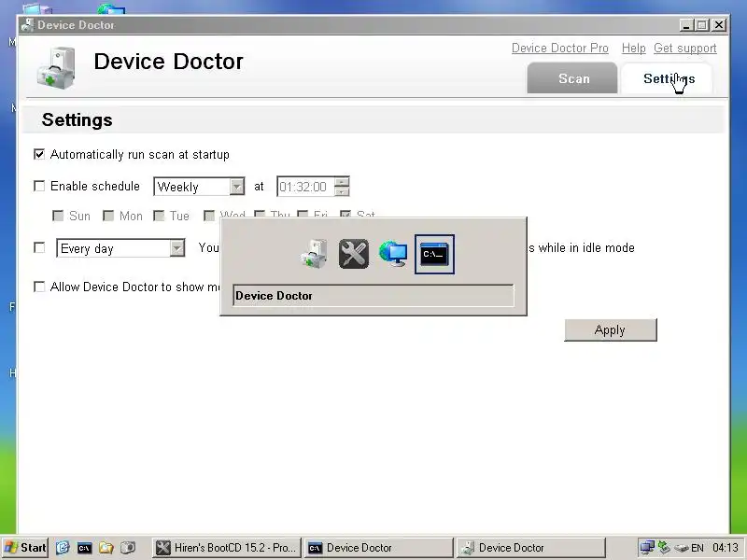747x560 pixels.
Task: Open the Start menu
Action: coord(26,548)
